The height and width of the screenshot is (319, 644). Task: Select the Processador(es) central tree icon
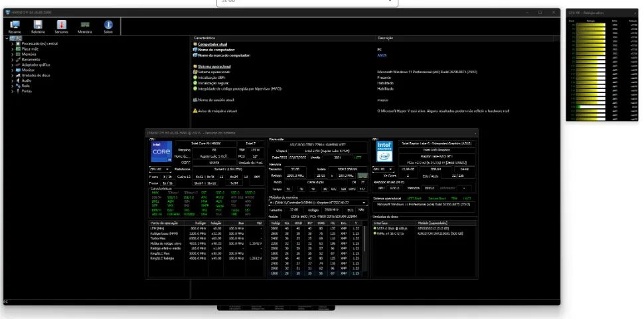click(x=18, y=44)
